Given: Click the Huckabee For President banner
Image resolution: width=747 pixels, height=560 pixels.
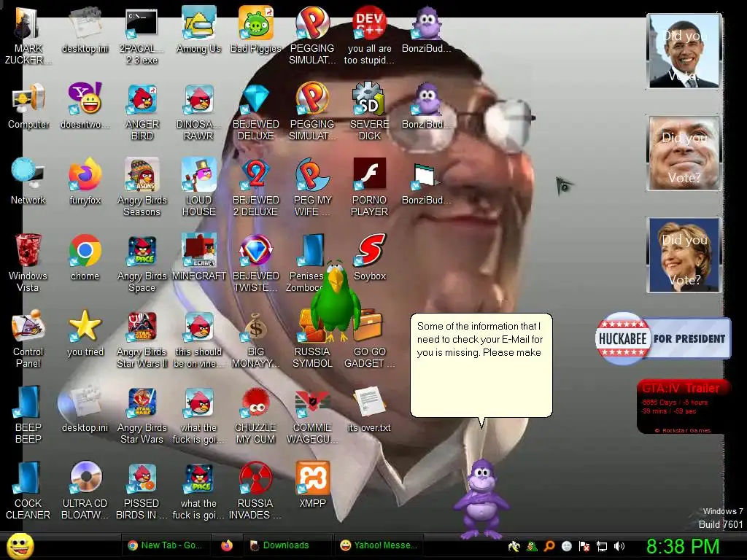Looking at the screenshot, I should point(662,338).
